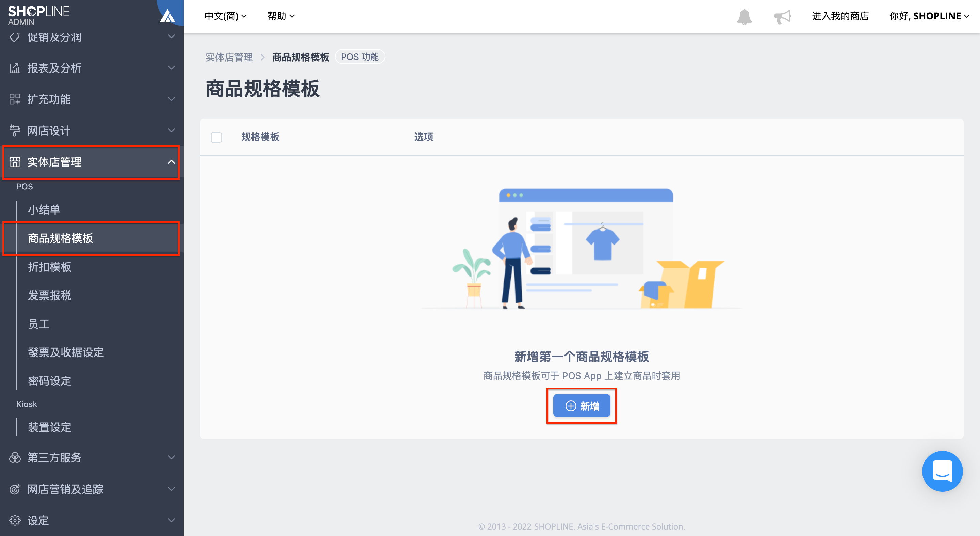
Task: Open the 帮助 help dropdown
Action: pyautogui.click(x=281, y=16)
